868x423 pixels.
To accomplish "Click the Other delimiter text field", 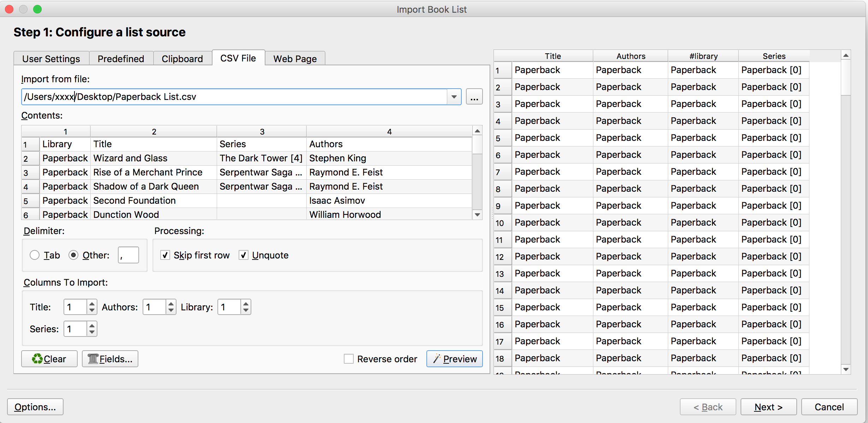I will (x=128, y=255).
